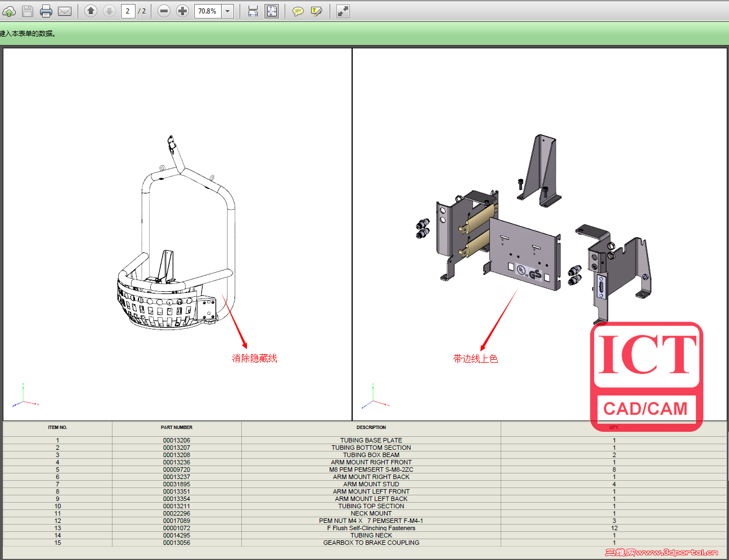Select part number 00013237

point(177,477)
